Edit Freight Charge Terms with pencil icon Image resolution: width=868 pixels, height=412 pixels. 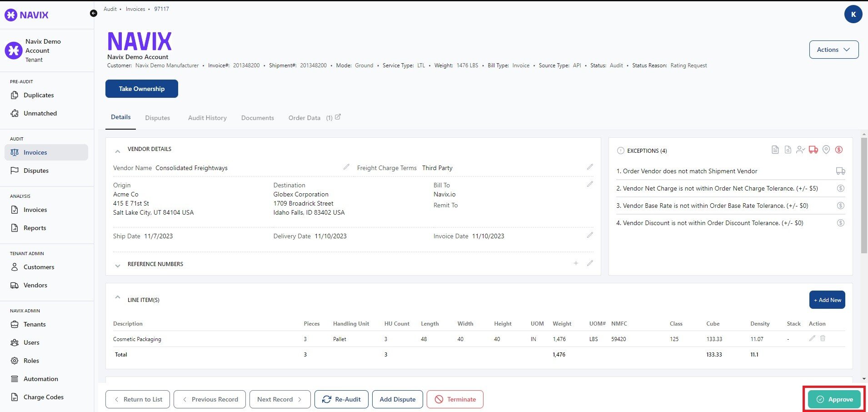click(590, 167)
